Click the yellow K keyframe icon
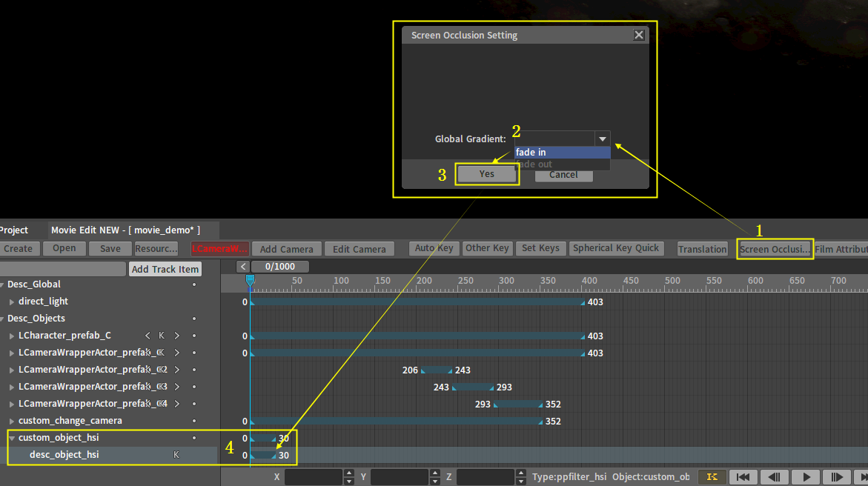The width and height of the screenshot is (868, 486). tap(712, 477)
